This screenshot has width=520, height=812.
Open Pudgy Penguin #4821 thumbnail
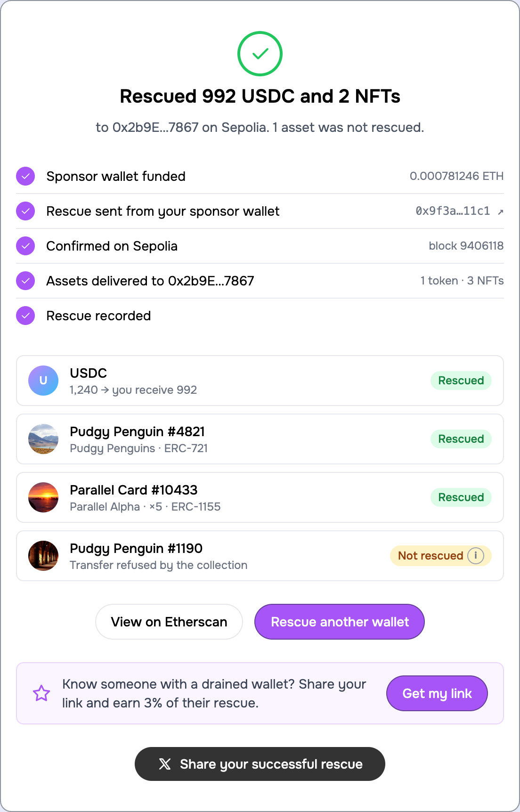(43, 439)
